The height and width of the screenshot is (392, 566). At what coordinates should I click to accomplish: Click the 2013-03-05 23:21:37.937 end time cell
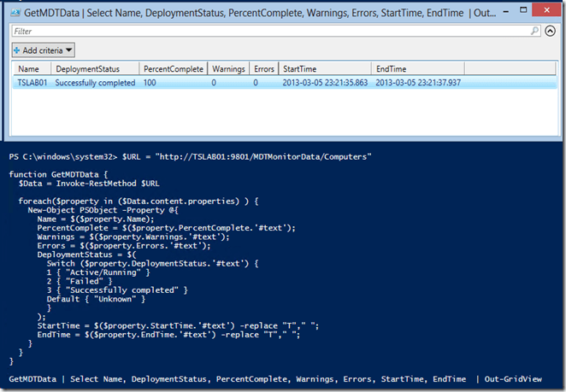tap(418, 83)
